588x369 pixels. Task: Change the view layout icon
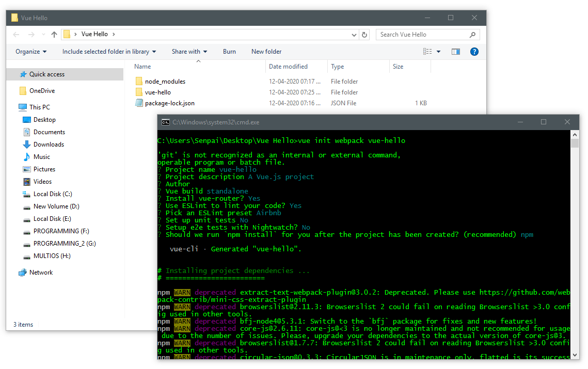pyautogui.click(x=427, y=52)
